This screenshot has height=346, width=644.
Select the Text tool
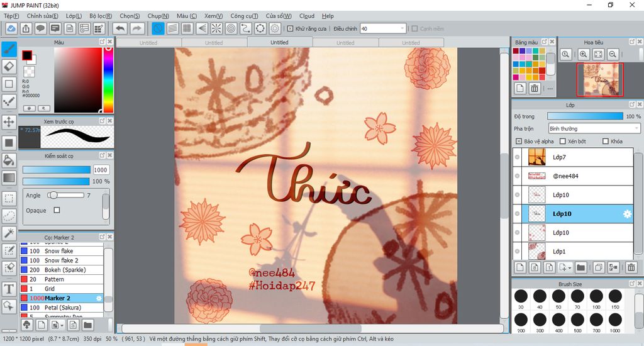tap(9, 289)
